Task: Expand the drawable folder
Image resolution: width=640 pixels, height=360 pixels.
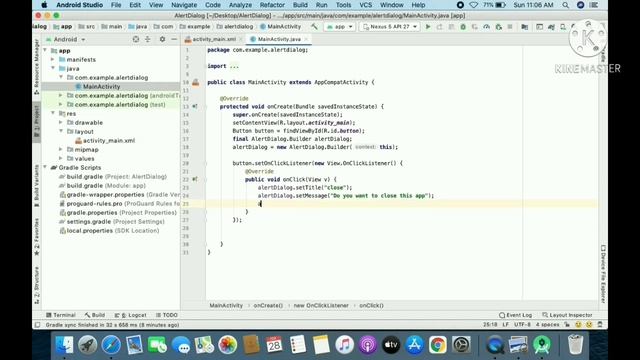Action: click(61, 122)
